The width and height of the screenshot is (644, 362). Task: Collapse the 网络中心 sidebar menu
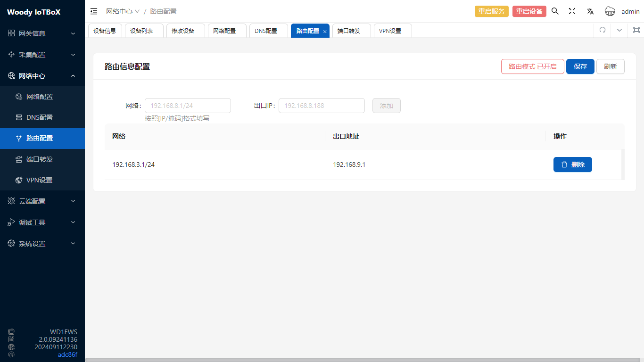coord(42,76)
